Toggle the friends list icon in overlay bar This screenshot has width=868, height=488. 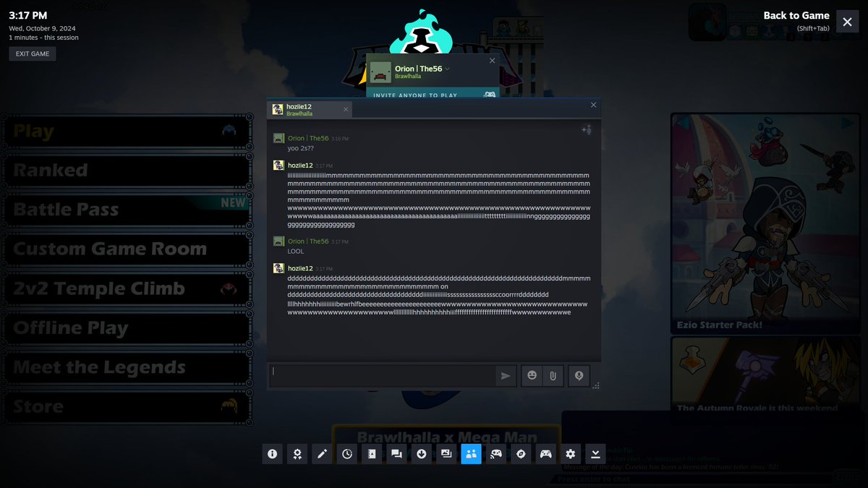[471, 454]
